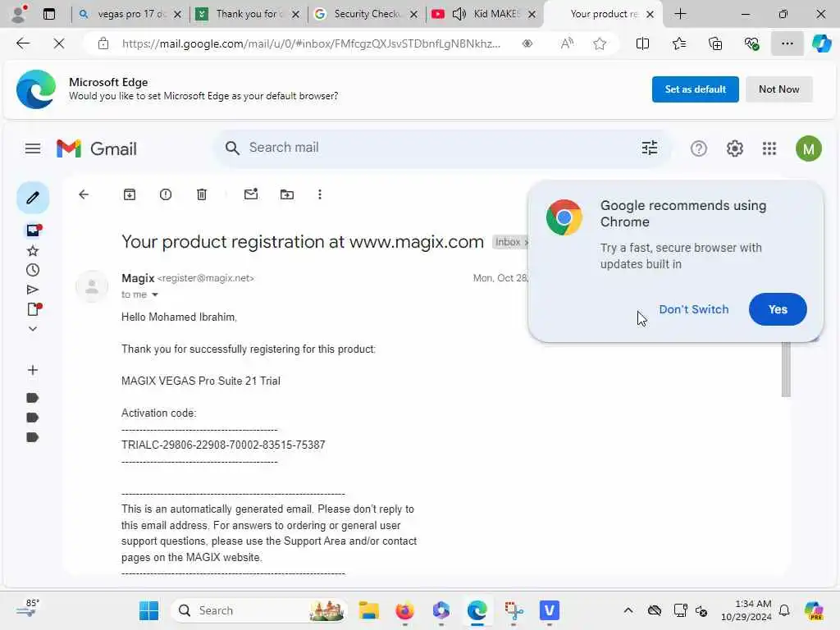The image size is (840, 630).
Task: Archive this email
Action: (x=130, y=194)
